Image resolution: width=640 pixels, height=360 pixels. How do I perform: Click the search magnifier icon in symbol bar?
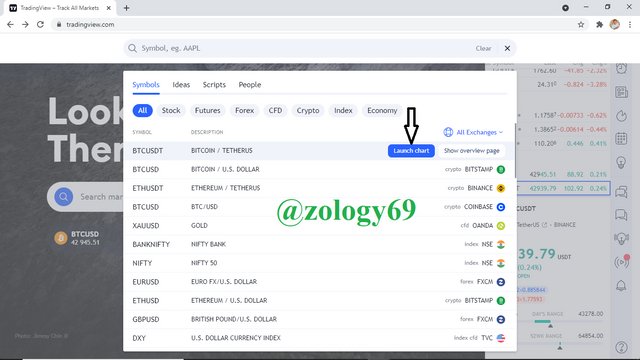click(x=132, y=48)
